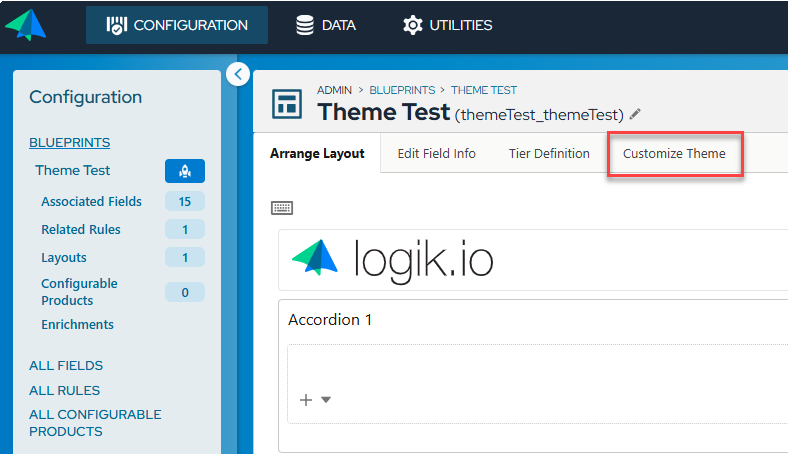Click the Layouts count badge
Image resolution: width=788 pixels, height=454 pixels.
click(185, 258)
